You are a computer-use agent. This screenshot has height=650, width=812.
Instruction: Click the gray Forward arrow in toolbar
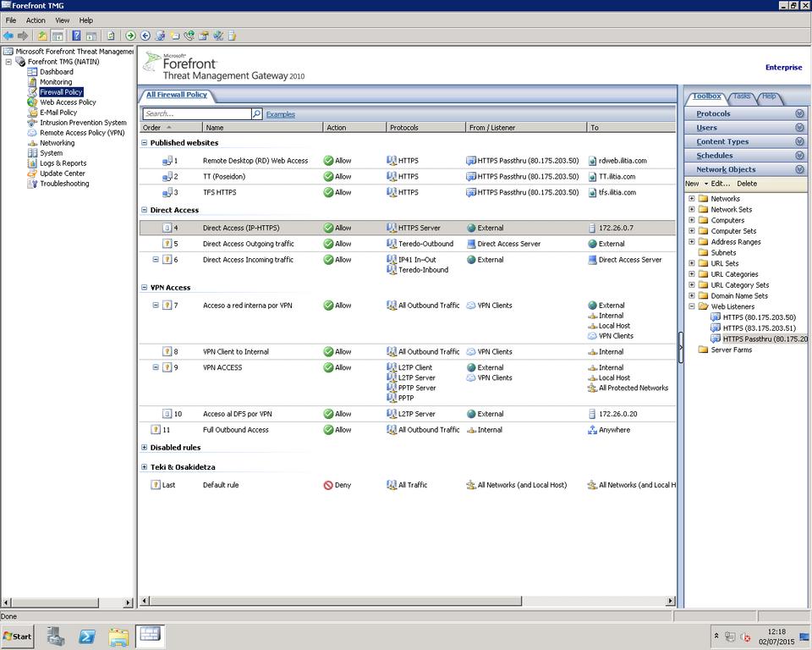(x=23, y=36)
